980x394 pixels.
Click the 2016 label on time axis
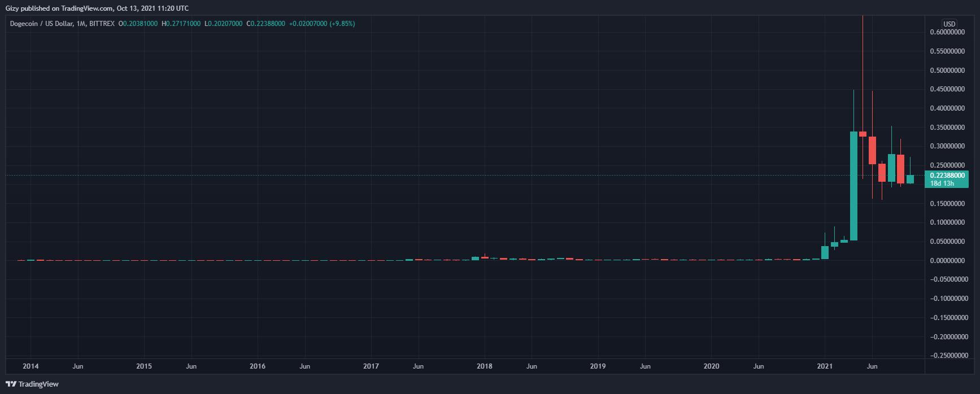coord(258,366)
